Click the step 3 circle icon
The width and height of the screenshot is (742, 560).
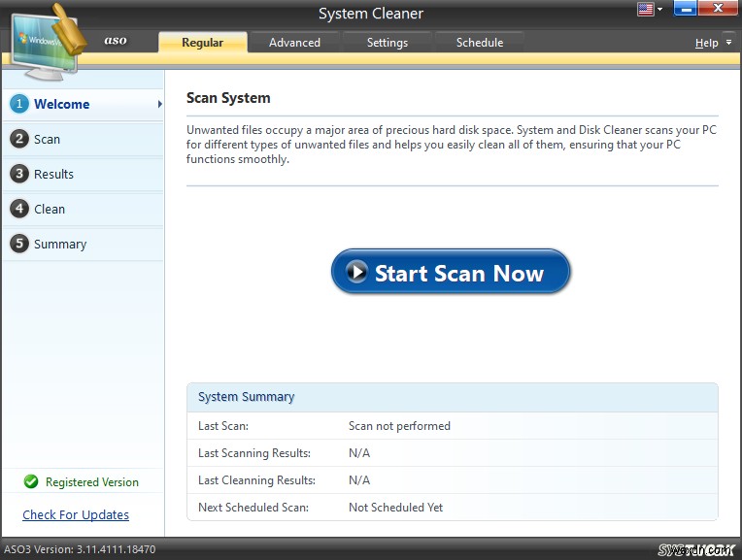pos(18,174)
